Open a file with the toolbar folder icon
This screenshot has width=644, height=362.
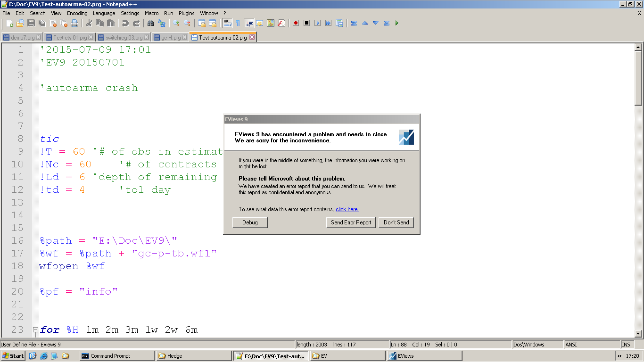pyautogui.click(x=20, y=23)
